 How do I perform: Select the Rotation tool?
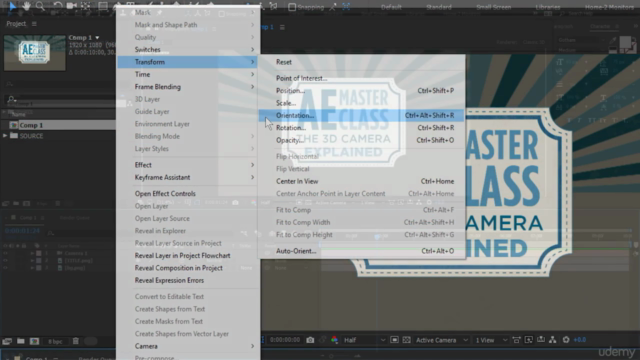click(x=58, y=6)
